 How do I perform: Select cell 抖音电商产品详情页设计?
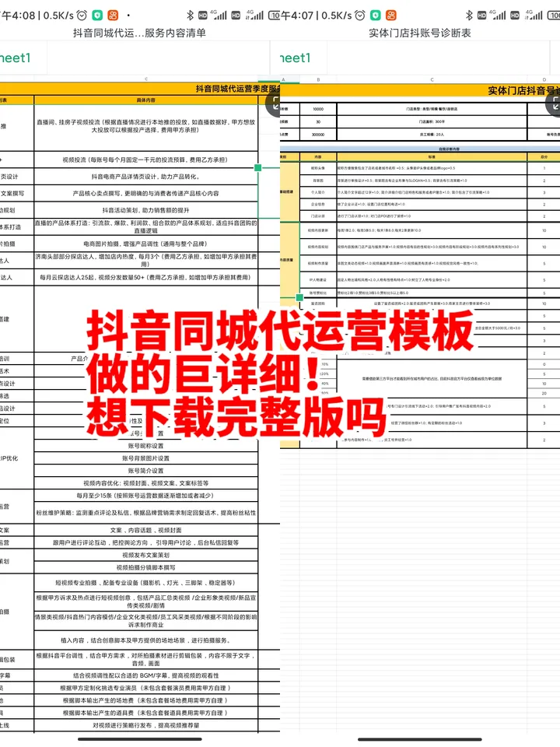pyautogui.click(x=145, y=177)
